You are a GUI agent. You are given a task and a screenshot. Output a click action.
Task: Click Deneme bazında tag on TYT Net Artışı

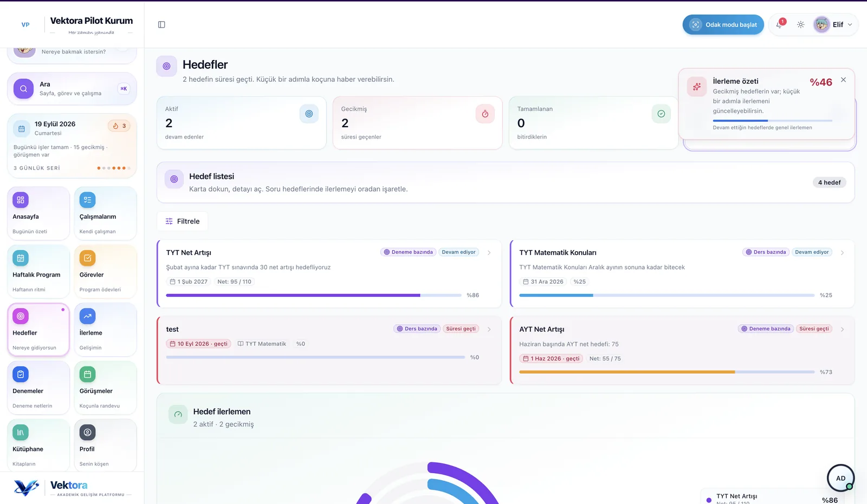[x=408, y=252]
